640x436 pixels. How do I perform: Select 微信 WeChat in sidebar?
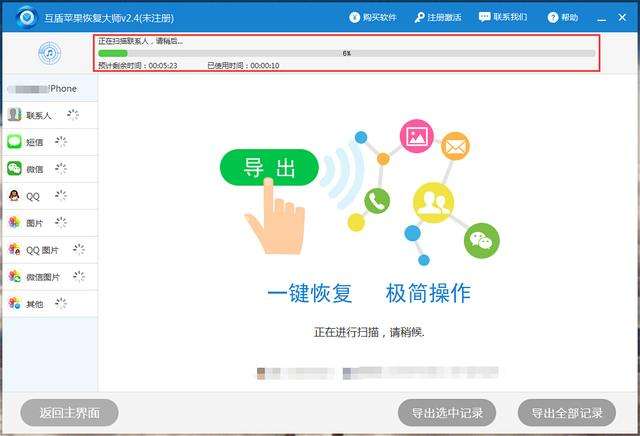(x=50, y=169)
